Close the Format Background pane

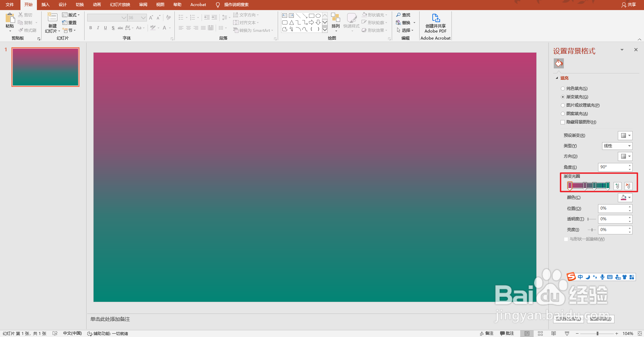[636, 50]
